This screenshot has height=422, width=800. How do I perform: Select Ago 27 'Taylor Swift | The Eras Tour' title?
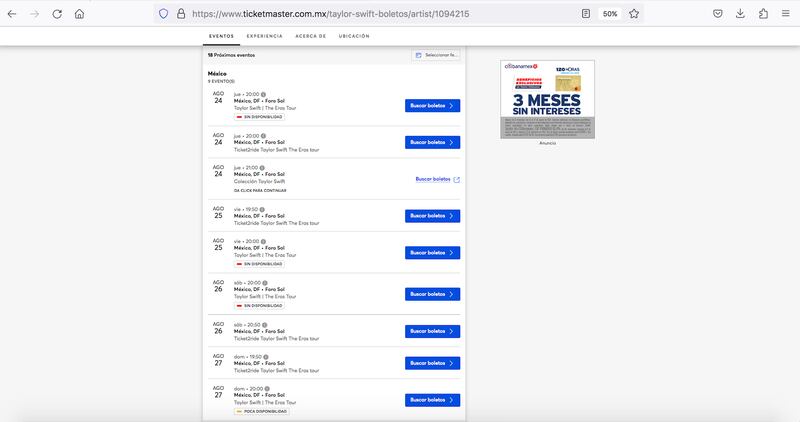pos(265,403)
